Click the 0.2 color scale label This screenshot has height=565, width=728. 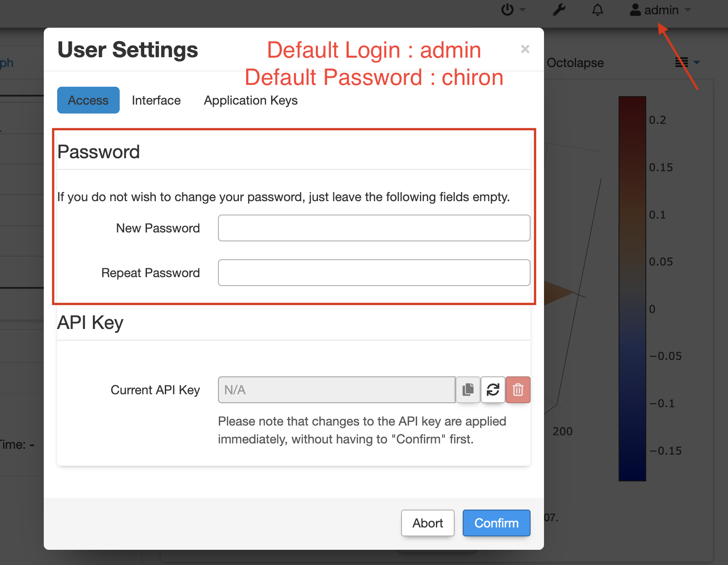click(x=657, y=120)
